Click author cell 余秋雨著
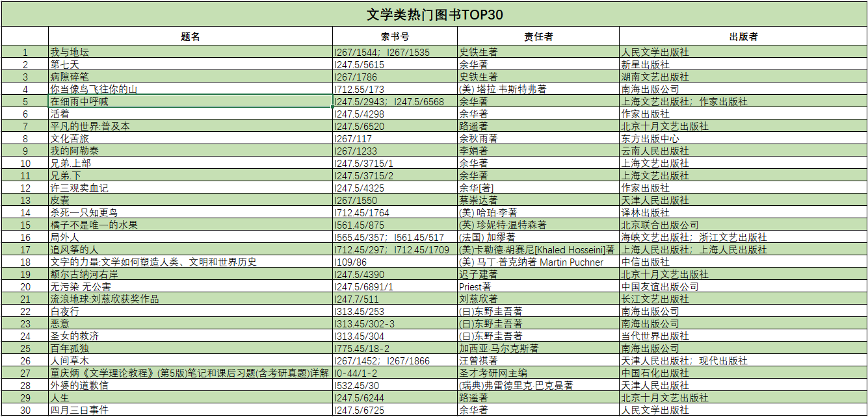 tap(538, 139)
